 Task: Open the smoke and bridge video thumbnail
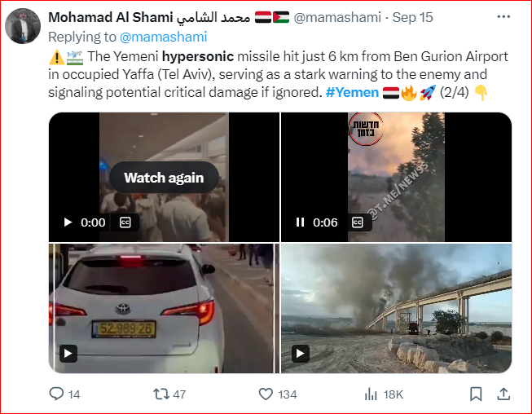click(x=396, y=308)
